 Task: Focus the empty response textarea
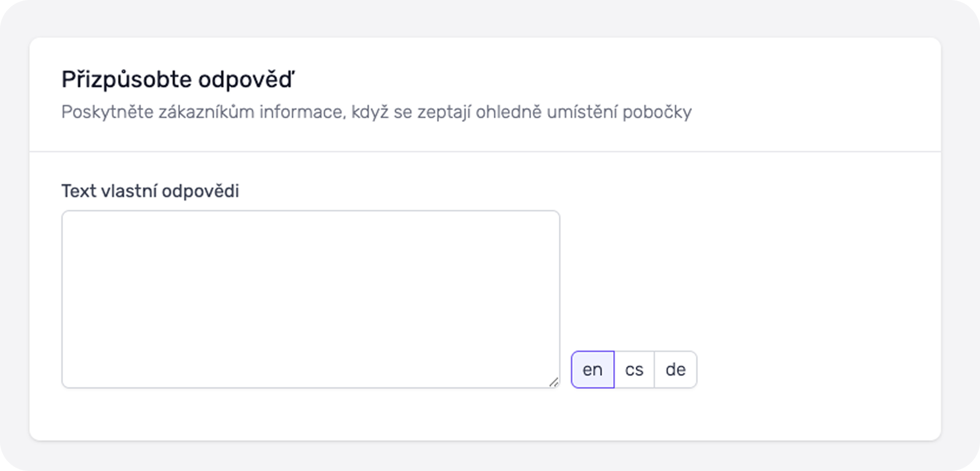(310, 298)
